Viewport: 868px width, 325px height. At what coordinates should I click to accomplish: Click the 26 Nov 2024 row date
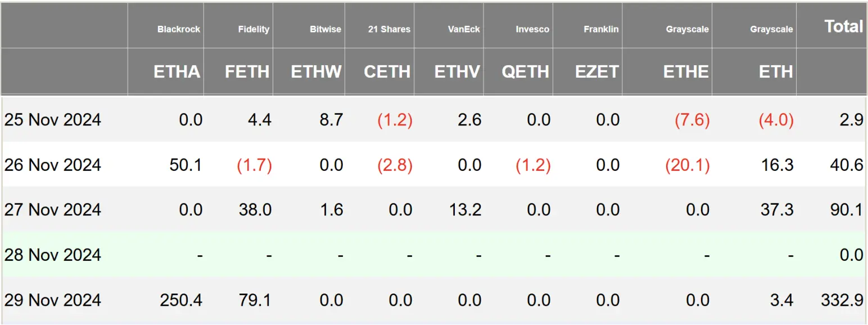(53, 165)
